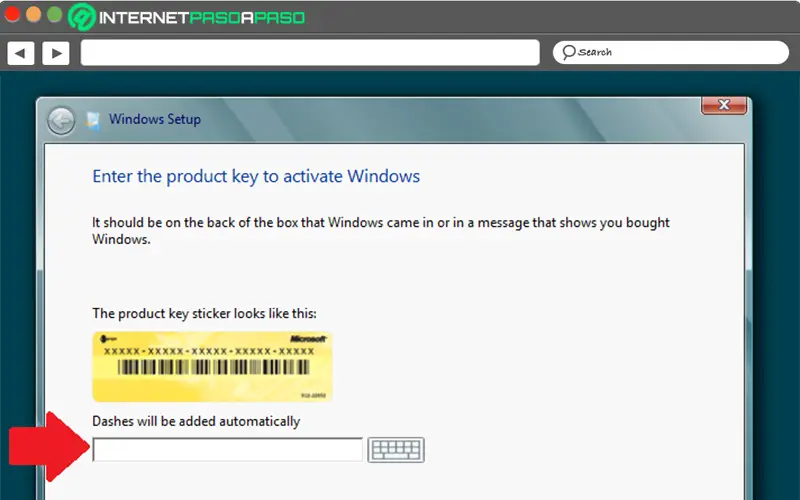The width and height of the screenshot is (800, 500).
Task: Click the browser back arrow button
Action: pyautogui.click(x=20, y=53)
